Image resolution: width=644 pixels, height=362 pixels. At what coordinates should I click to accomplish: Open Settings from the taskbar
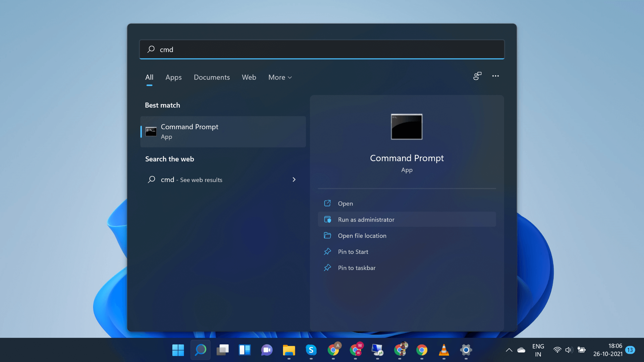(466, 350)
